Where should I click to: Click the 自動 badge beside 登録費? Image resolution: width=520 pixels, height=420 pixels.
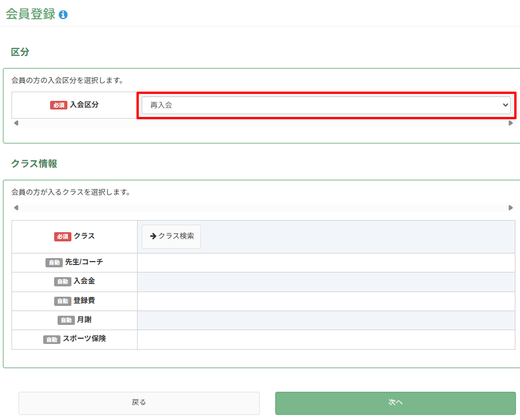(63, 301)
